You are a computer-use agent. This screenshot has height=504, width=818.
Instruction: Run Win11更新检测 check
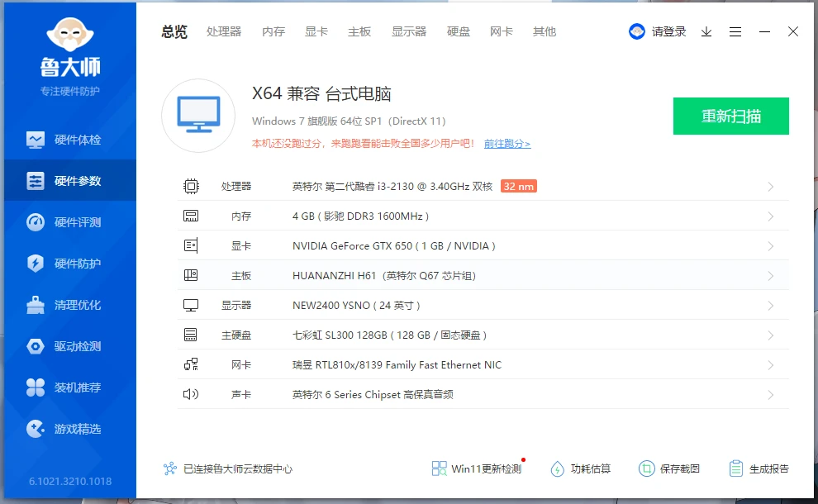coord(477,468)
